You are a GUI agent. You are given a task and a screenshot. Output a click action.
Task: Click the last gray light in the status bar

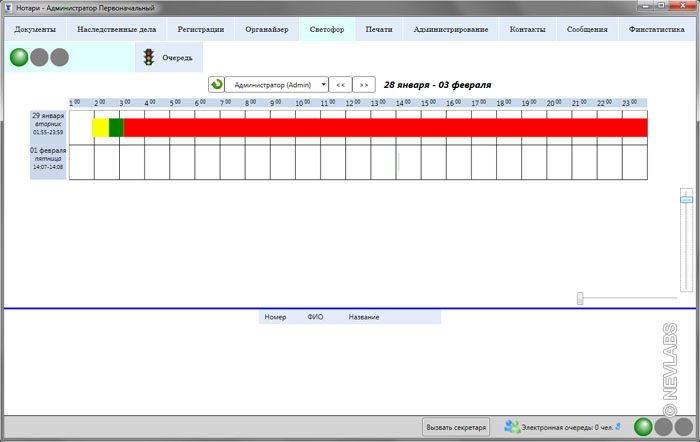[685, 427]
